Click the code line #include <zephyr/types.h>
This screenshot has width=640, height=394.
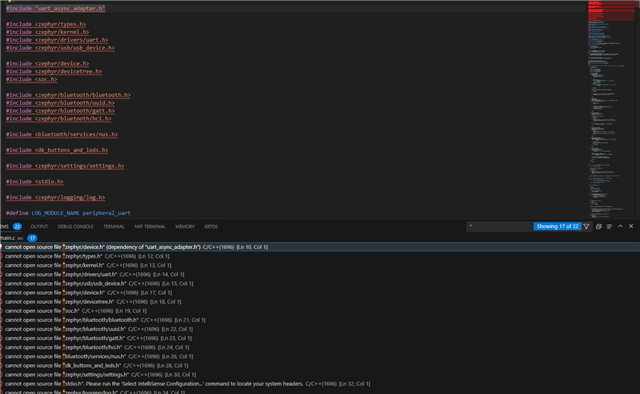(46, 24)
